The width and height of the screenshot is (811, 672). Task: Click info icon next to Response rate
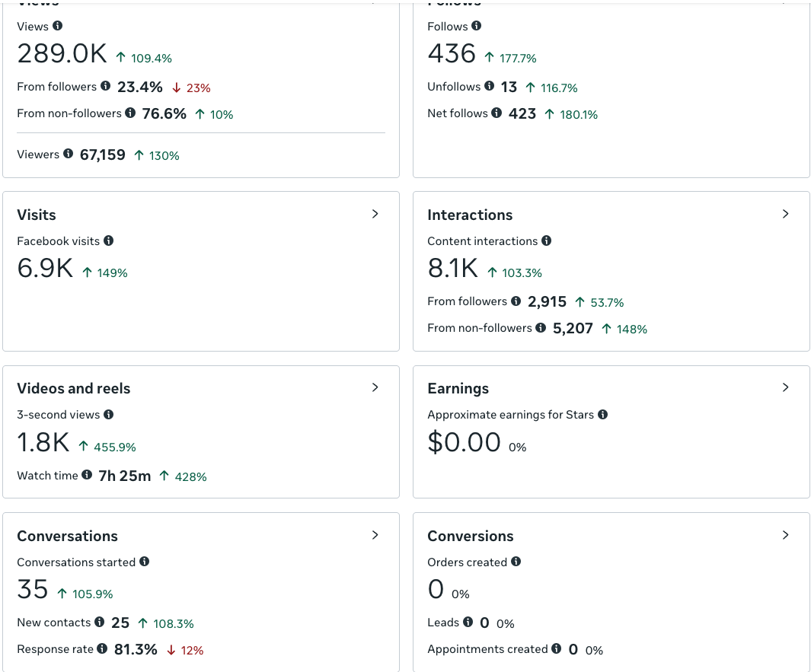pyautogui.click(x=102, y=648)
